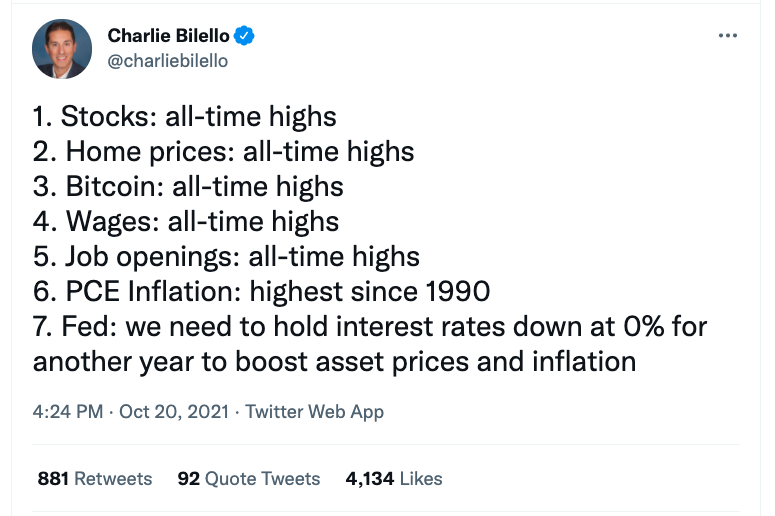View the 881 Retweets list
The height and width of the screenshot is (516, 775).
click(x=95, y=479)
